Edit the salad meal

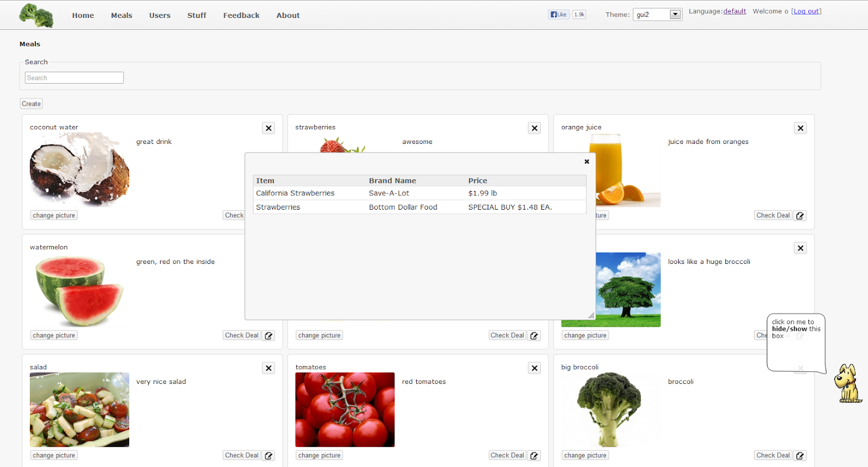[x=269, y=456]
